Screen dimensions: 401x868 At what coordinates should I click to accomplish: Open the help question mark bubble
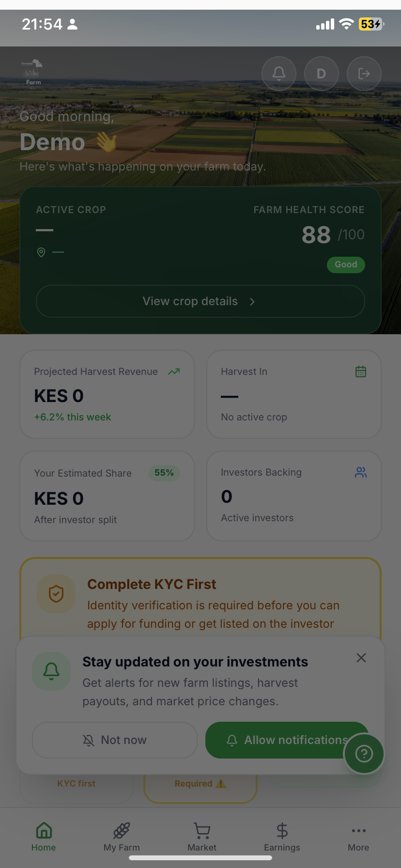click(364, 754)
